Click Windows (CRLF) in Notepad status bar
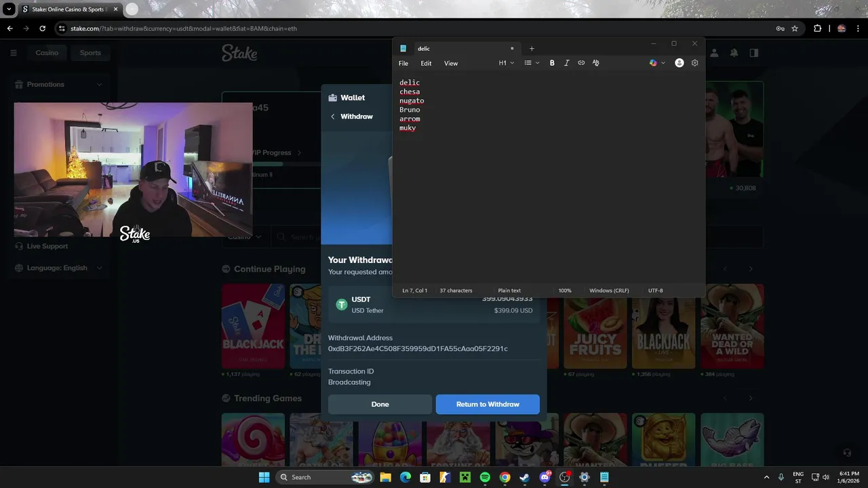The width and height of the screenshot is (868, 488). point(609,291)
